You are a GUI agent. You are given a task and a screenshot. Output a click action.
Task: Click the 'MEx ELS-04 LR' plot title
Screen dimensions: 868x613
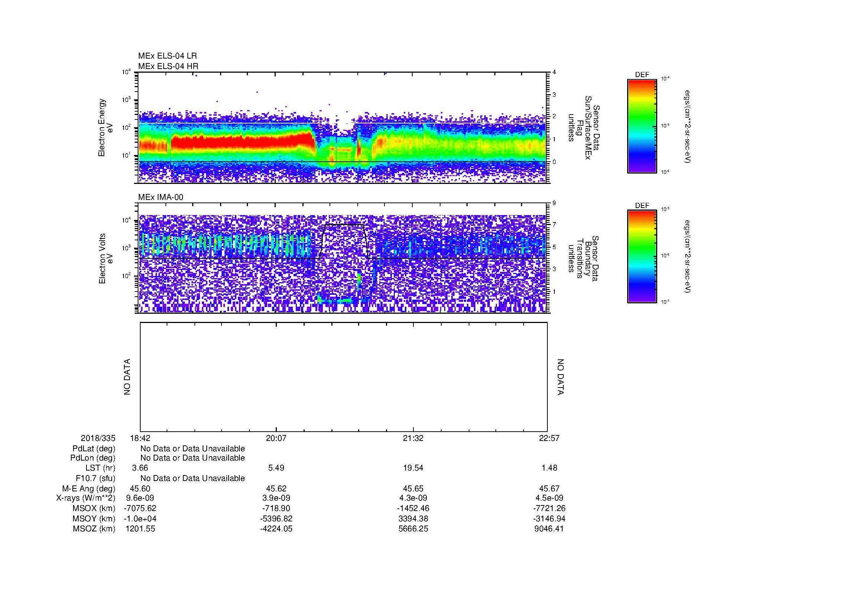point(167,56)
